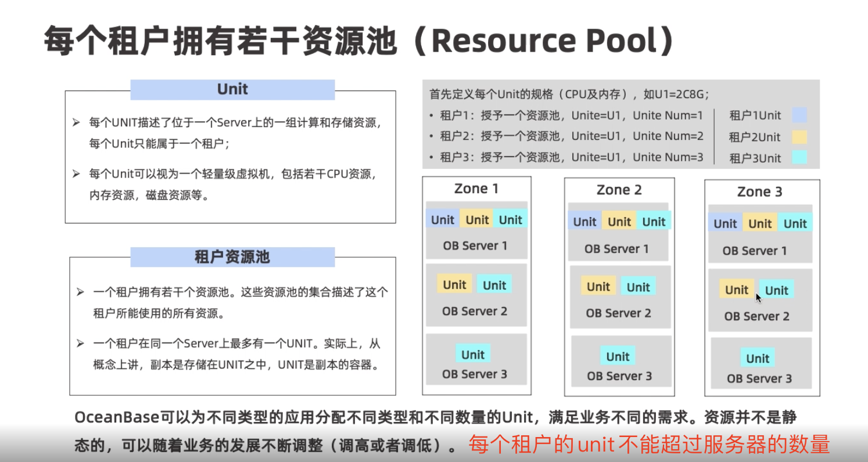Viewport: 868px width, 462px height.
Task: Click the blue Unit block on Zone 3 OB Server 1
Action: pyautogui.click(x=725, y=223)
